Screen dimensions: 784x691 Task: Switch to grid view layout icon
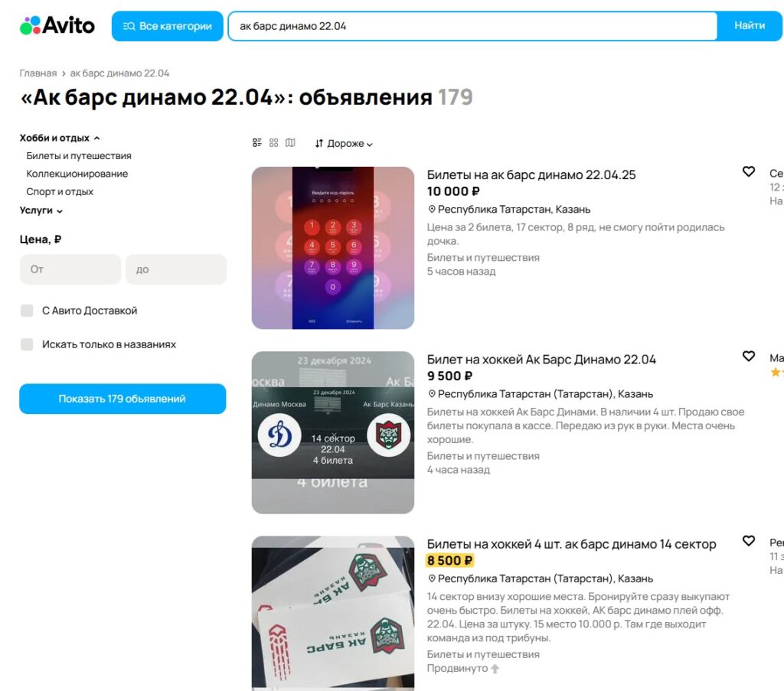point(273,143)
